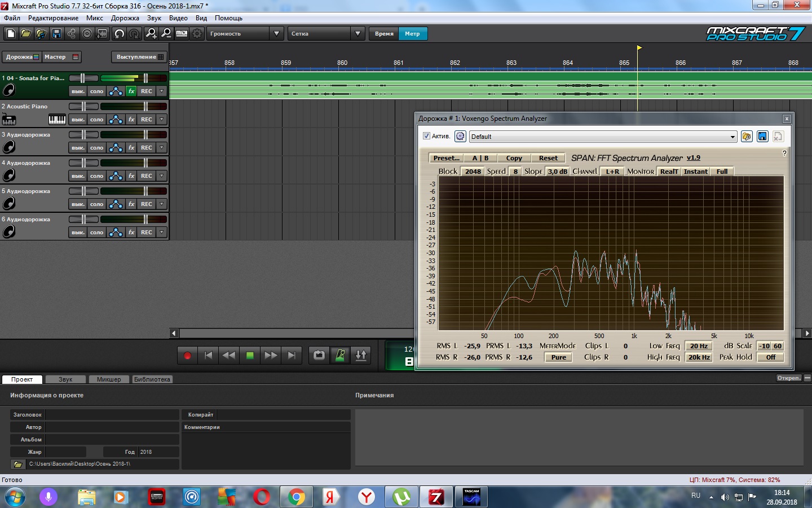Open the automation icon on track 1 Sonata

pyautogui.click(x=116, y=91)
